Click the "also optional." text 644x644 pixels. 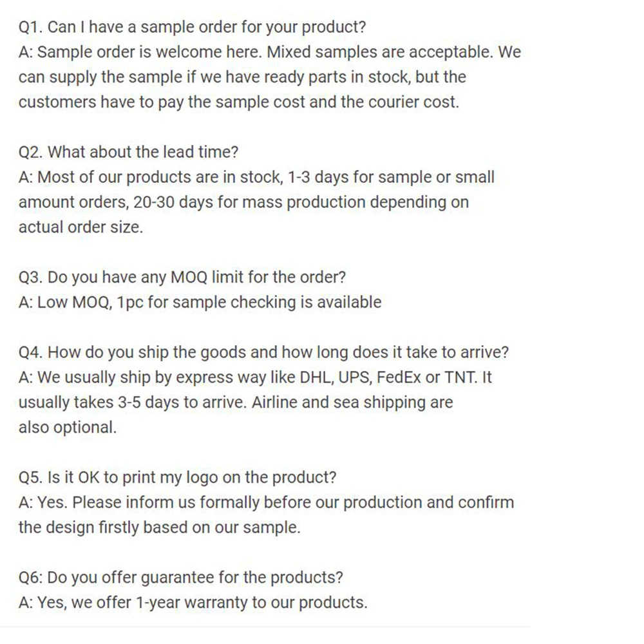tap(68, 428)
